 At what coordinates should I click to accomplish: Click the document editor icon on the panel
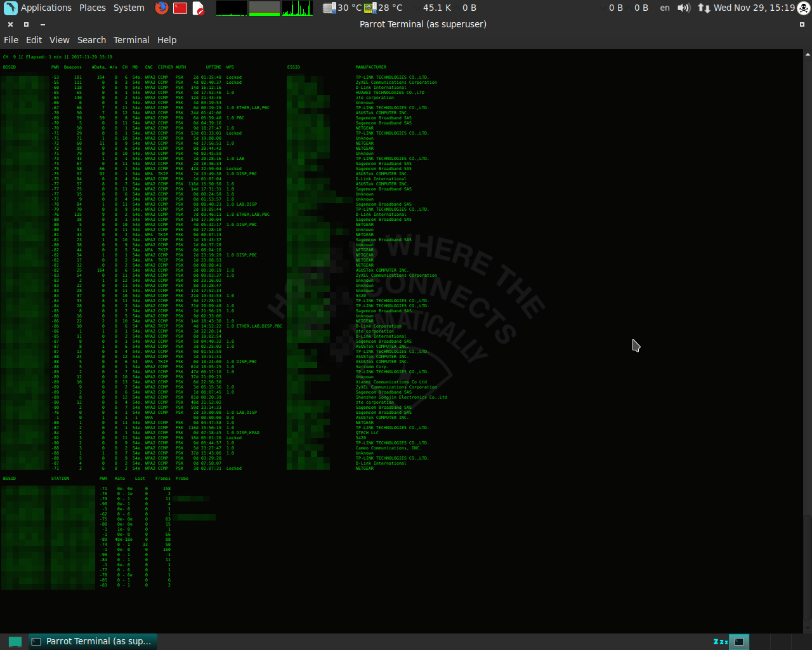[198, 8]
